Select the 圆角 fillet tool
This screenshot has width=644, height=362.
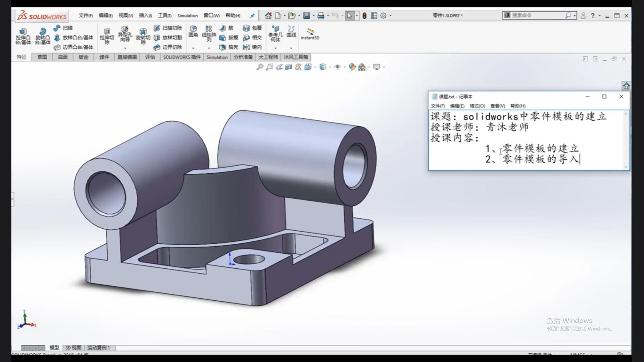(x=193, y=31)
